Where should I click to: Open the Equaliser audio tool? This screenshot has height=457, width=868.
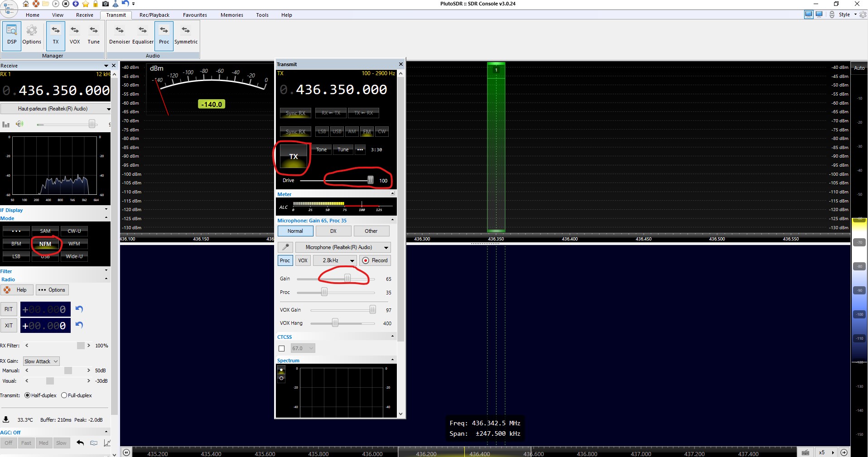point(143,36)
